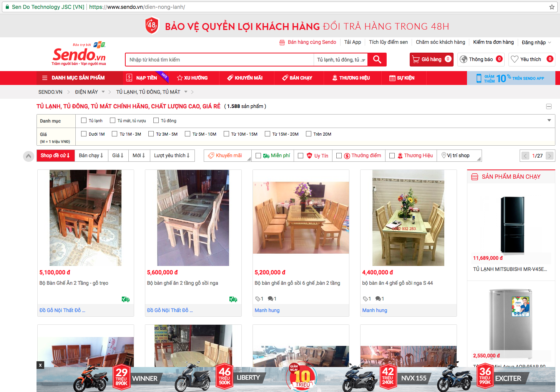
Task: Select Kiểm tra đơn hàng menu item
Action: [494, 42]
